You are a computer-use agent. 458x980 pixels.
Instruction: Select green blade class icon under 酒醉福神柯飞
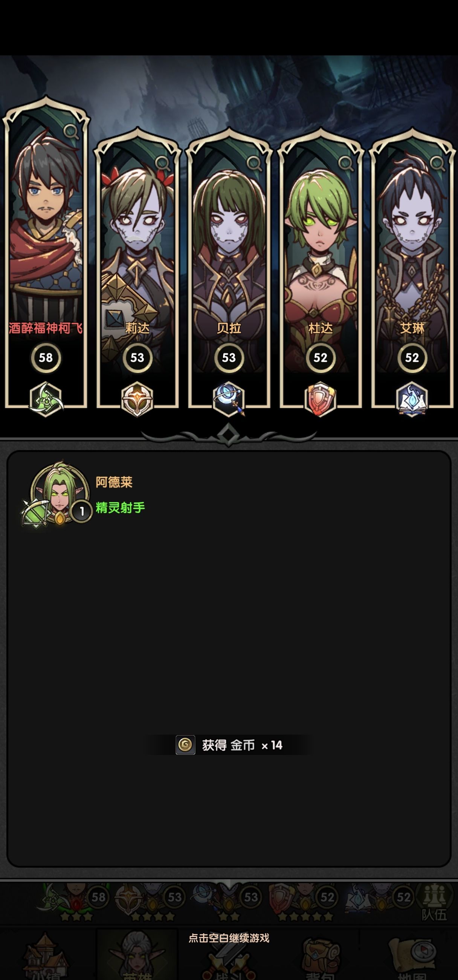coord(46,399)
